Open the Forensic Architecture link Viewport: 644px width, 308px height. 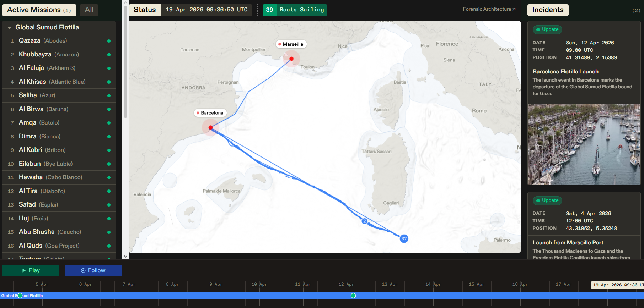click(x=489, y=9)
